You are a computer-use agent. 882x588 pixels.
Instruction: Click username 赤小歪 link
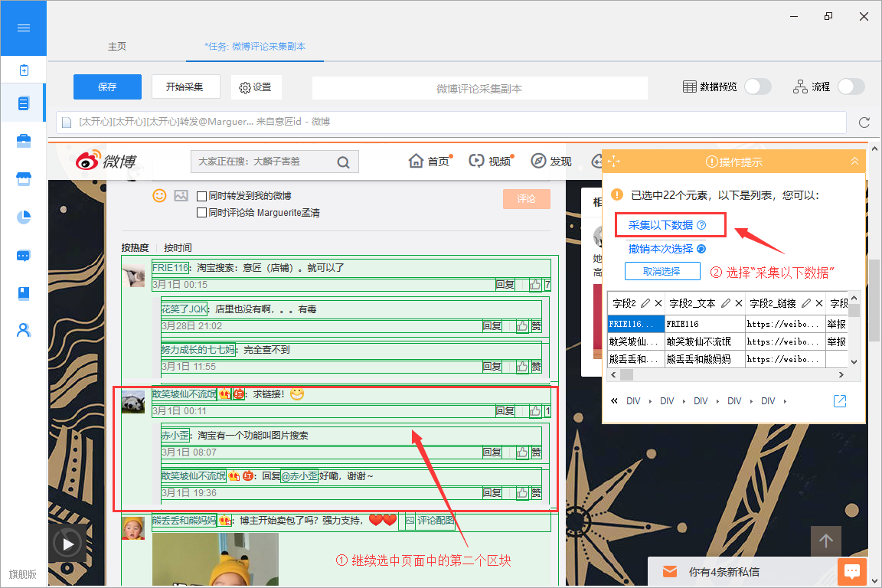coord(175,435)
